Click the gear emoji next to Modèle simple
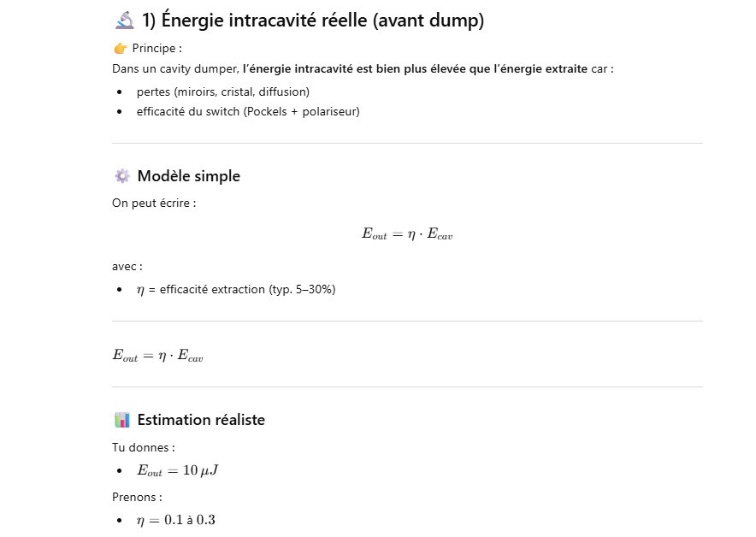 (x=122, y=176)
